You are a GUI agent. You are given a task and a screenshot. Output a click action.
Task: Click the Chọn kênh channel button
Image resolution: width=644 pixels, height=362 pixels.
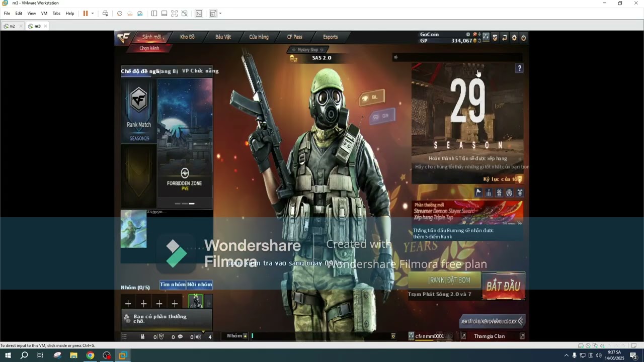(149, 48)
